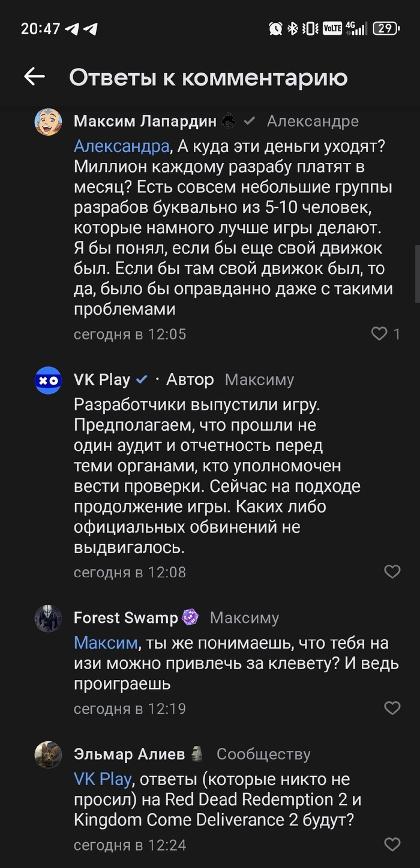Open the VK Play mention in Эльмар's comment
The height and width of the screenshot is (868, 420).
pos(102,779)
